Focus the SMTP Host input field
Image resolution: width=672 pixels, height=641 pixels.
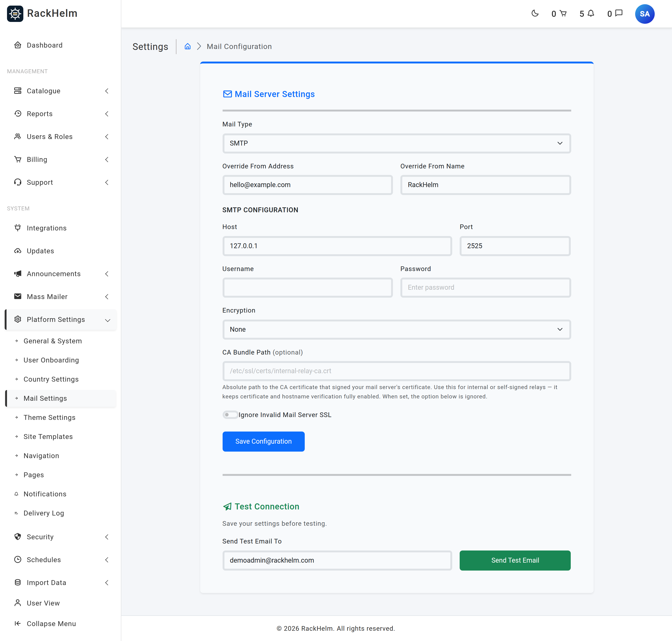[337, 246]
